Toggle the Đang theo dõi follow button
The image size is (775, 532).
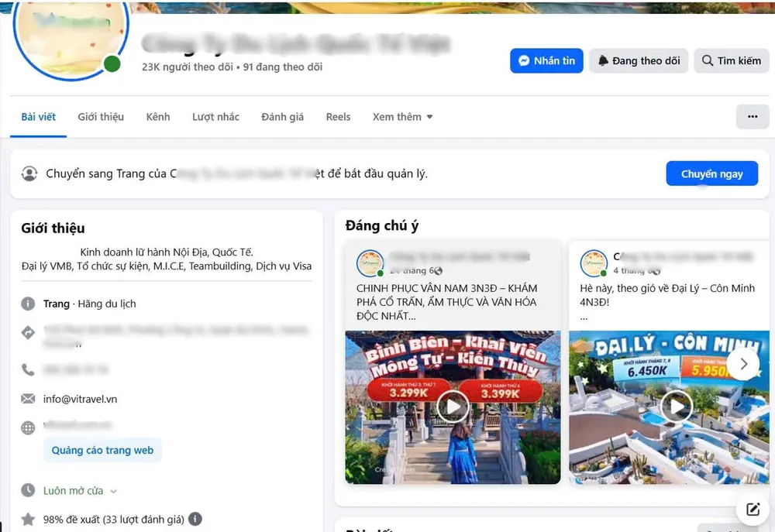point(639,60)
